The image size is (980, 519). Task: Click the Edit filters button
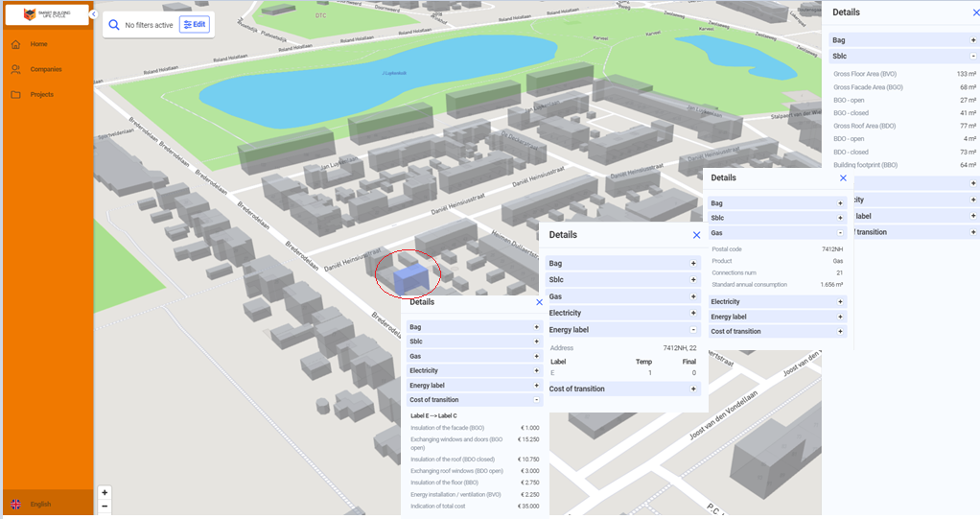click(195, 24)
